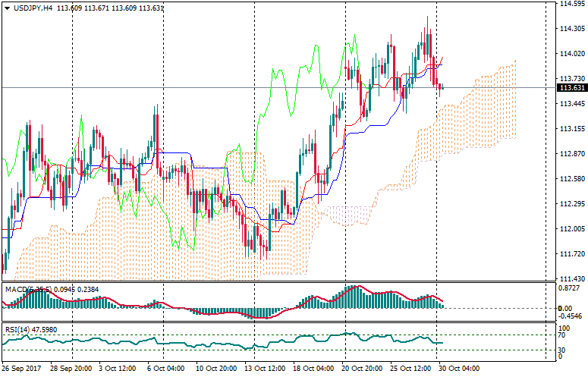Click the MACD 0.8727 scale value
Image resolution: width=588 pixels, height=377 pixels.
tap(570, 289)
